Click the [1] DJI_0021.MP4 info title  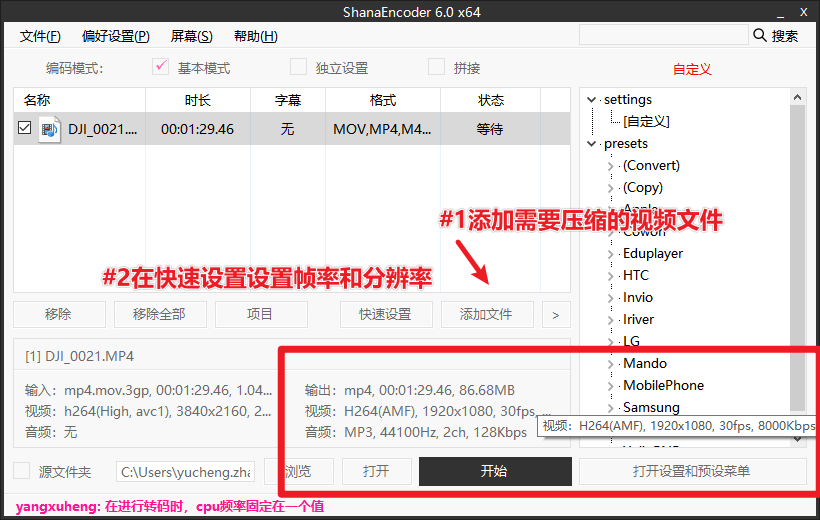tap(79, 356)
